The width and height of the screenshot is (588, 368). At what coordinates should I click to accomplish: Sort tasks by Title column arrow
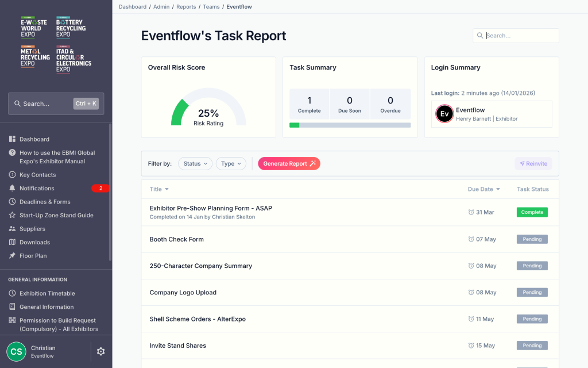(167, 189)
